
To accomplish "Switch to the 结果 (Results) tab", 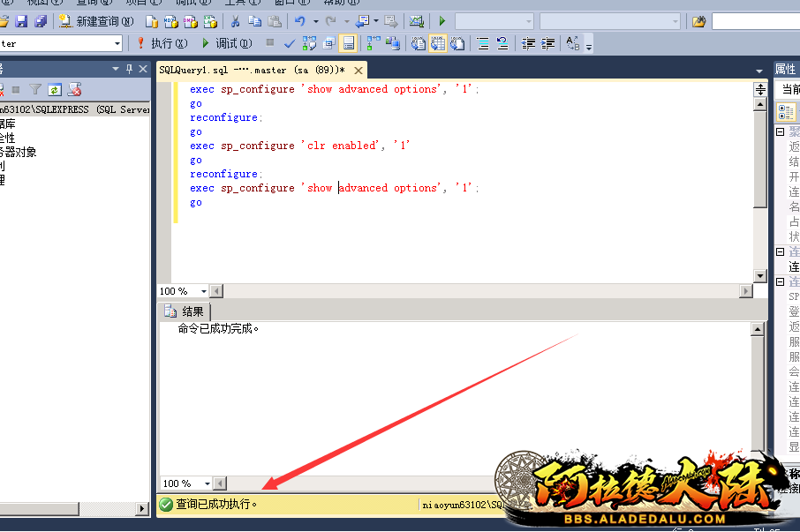I will tap(185, 311).
